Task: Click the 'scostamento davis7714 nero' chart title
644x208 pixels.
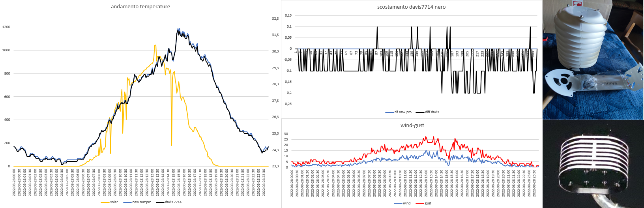Action: [411, 7]
